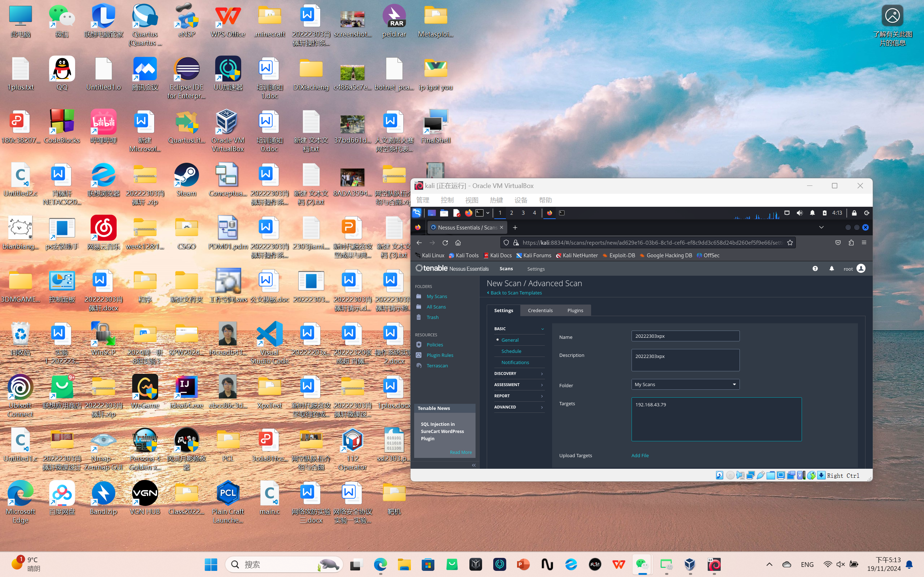Open Nessus notifications bell
The height and width of the screenshot is (577, 924).
pos(832,269)
